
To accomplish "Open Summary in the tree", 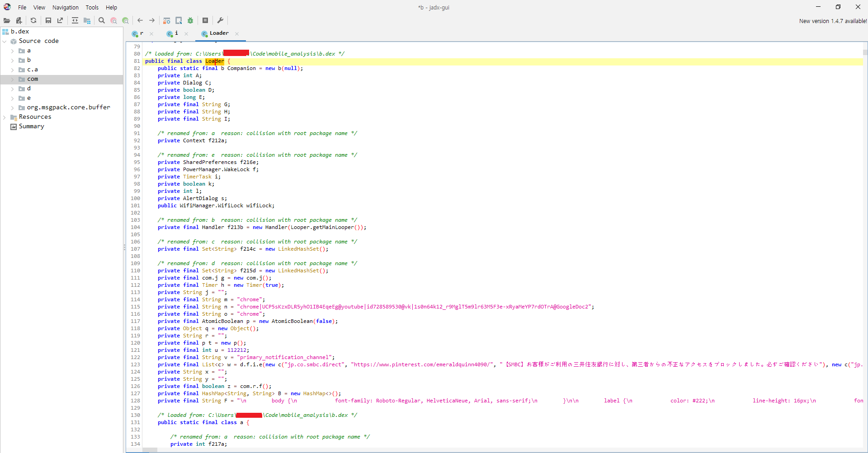I will 32,126.
